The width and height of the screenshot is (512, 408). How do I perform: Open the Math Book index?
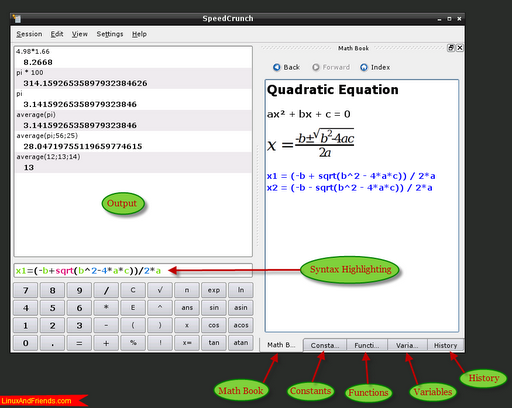[375, 67]
